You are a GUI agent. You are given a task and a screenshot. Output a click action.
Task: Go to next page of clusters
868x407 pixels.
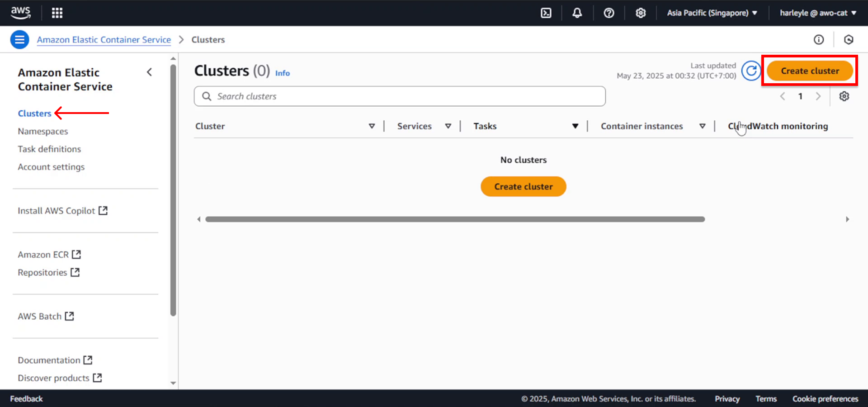818,96
